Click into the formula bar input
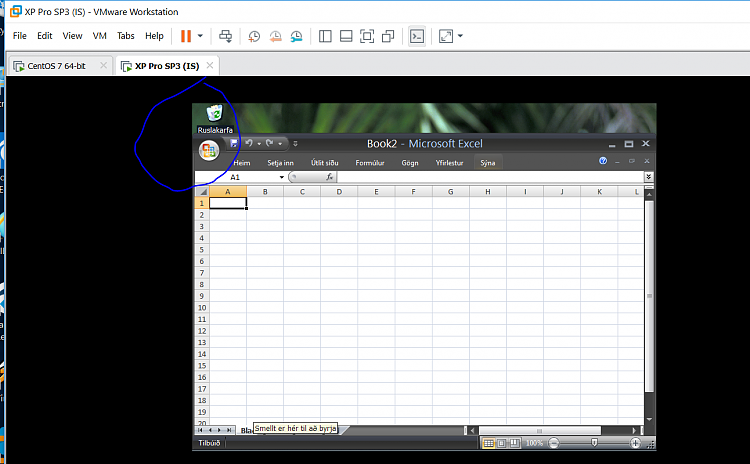Image resolution: width=750 pixels, height=464 pixels. pos(490,177)
